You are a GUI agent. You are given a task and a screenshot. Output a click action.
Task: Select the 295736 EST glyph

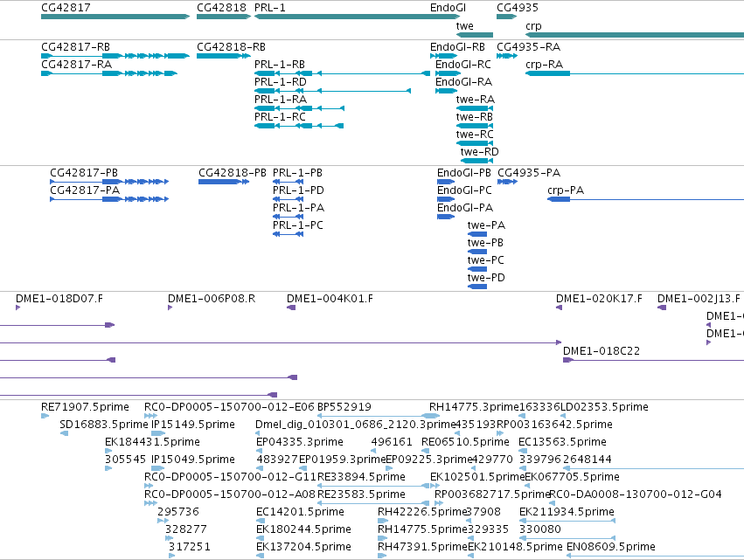163,521
